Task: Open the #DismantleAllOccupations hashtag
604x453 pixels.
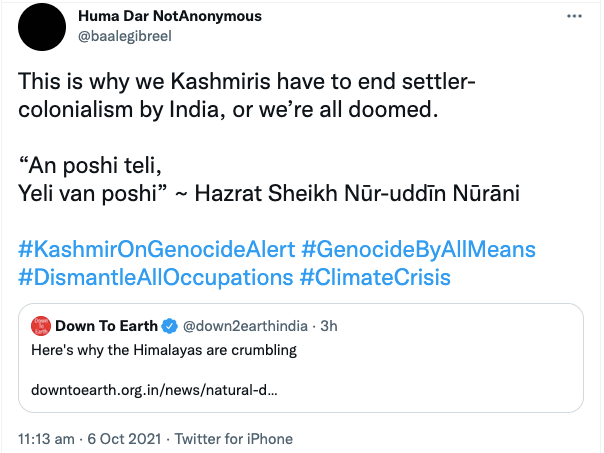Action: point(153,276)
